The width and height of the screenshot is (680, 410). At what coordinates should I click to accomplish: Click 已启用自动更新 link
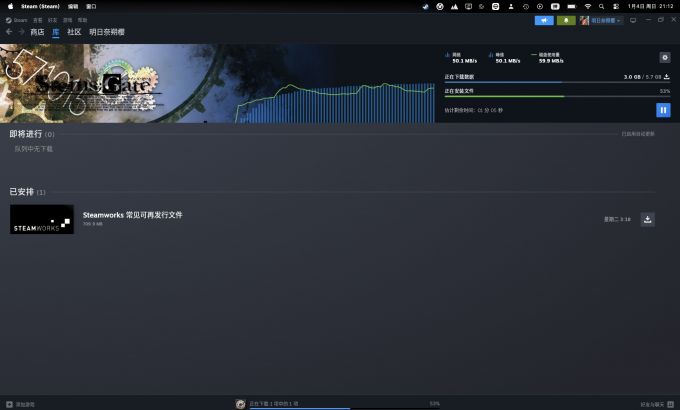point(638,134)
